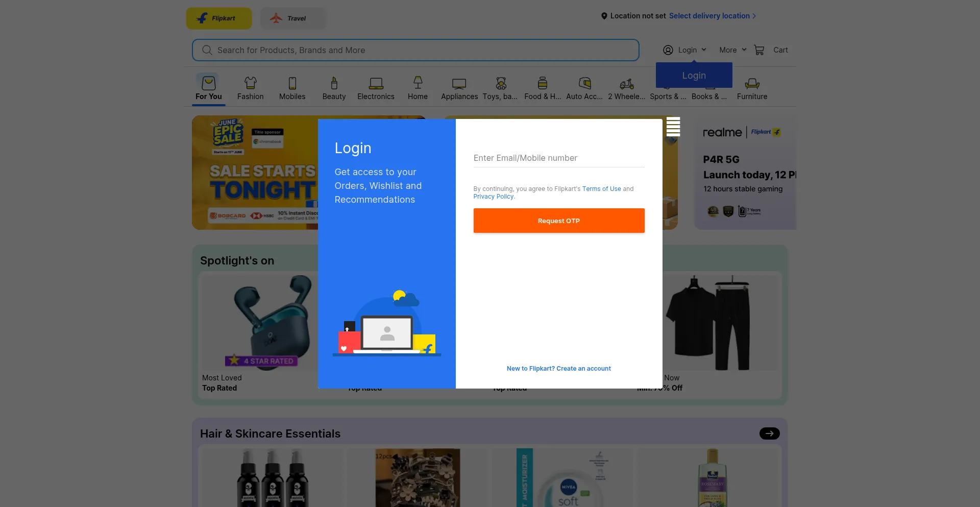Open the Toys category teddy icon

[x=501, y=83]
